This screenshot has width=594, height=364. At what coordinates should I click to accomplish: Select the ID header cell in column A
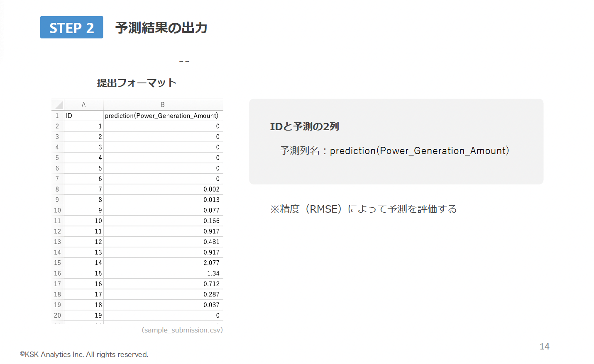tap(83, 116)
